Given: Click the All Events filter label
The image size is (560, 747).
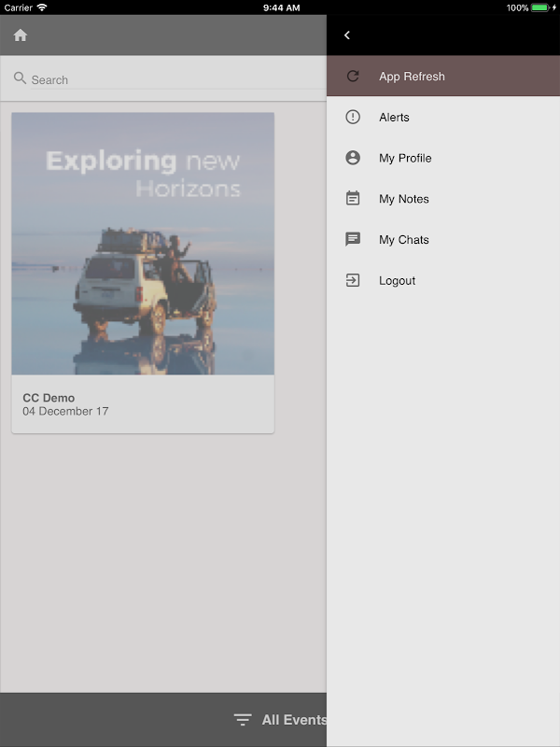Looking at the screenshot, I should [x=294, y=719].
